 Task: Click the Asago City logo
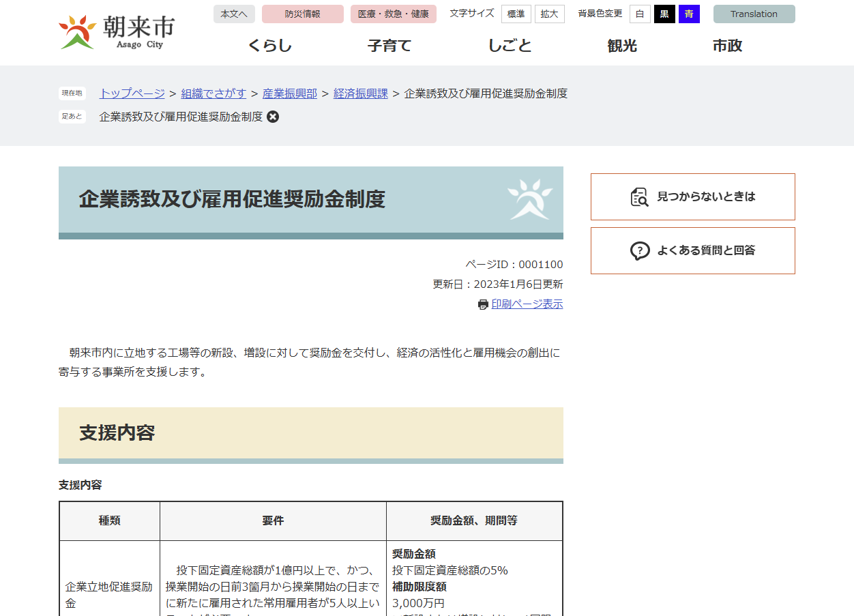[x=117, y=32]
